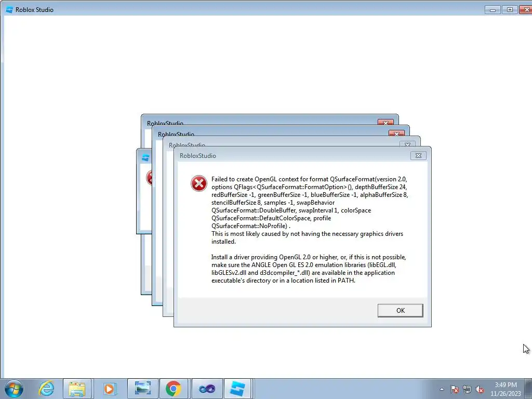Close the main Roblox Studio window
This screenshot has width=532, height=399.
tap(526, 10)
